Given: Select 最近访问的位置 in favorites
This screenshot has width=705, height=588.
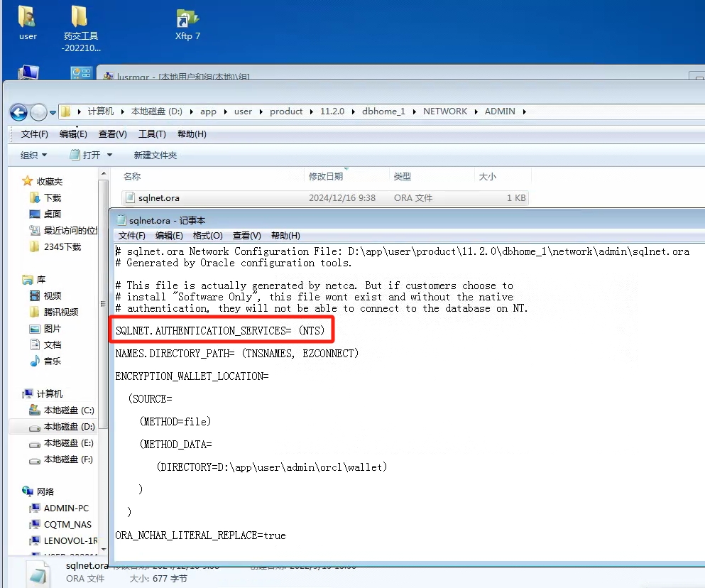Looking at the screenshot, I should click(x=63, y=230).
